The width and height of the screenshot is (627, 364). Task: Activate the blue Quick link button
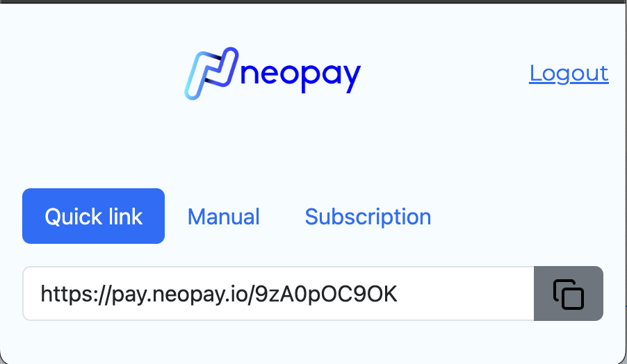(x=94, y=216)
